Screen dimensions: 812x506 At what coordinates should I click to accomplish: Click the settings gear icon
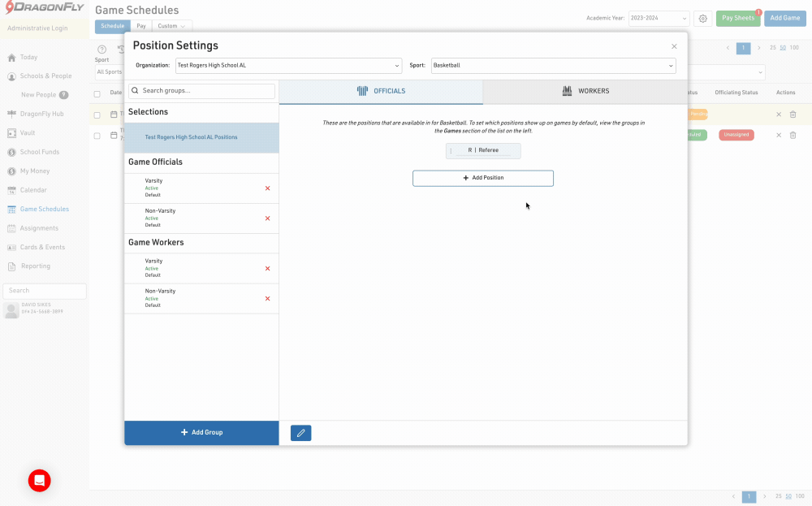coord(703,18)
